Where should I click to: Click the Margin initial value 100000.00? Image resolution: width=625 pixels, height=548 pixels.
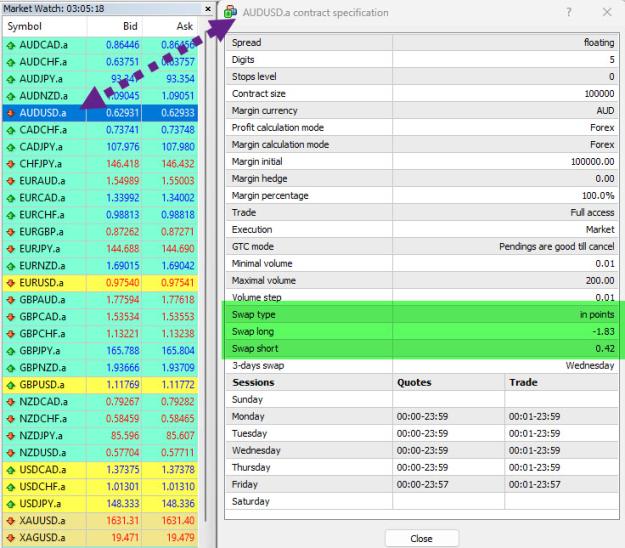(592, 161)
